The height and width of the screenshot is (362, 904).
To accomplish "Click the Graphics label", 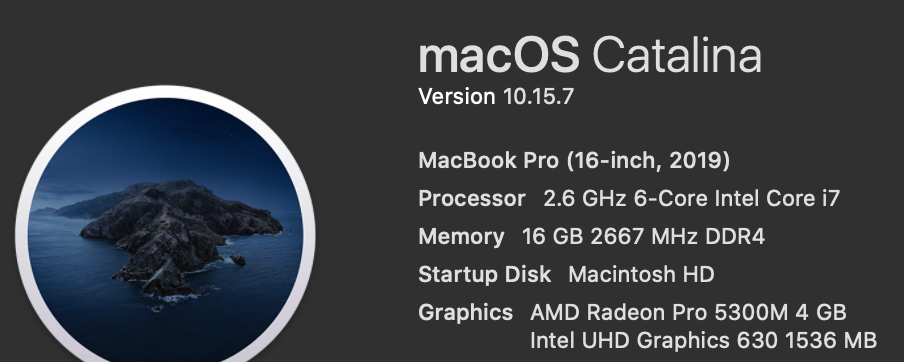I will [x=465, y=312].
